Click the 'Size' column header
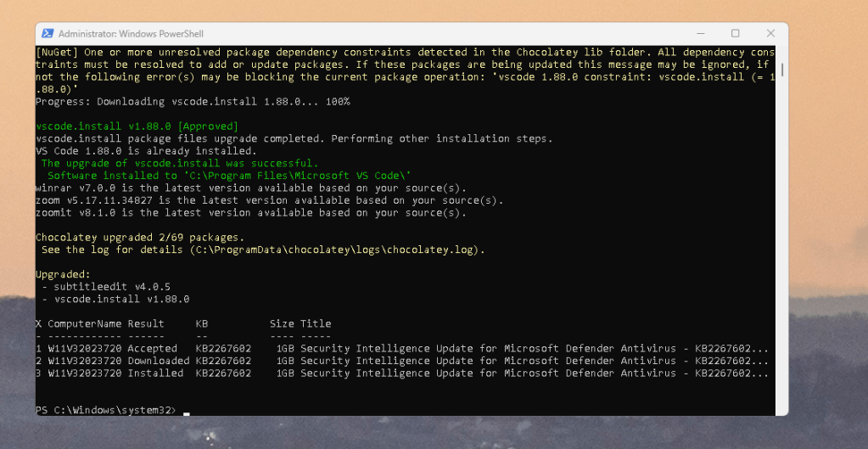The height and width of the screenshot is (449, 868). pos(282,324)
